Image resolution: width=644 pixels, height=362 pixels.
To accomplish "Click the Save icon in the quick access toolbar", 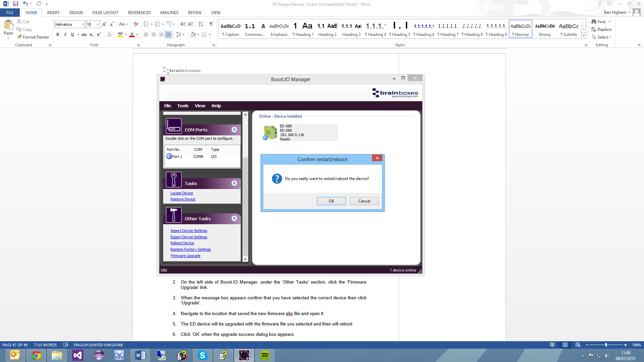I will tap(16, 4).
